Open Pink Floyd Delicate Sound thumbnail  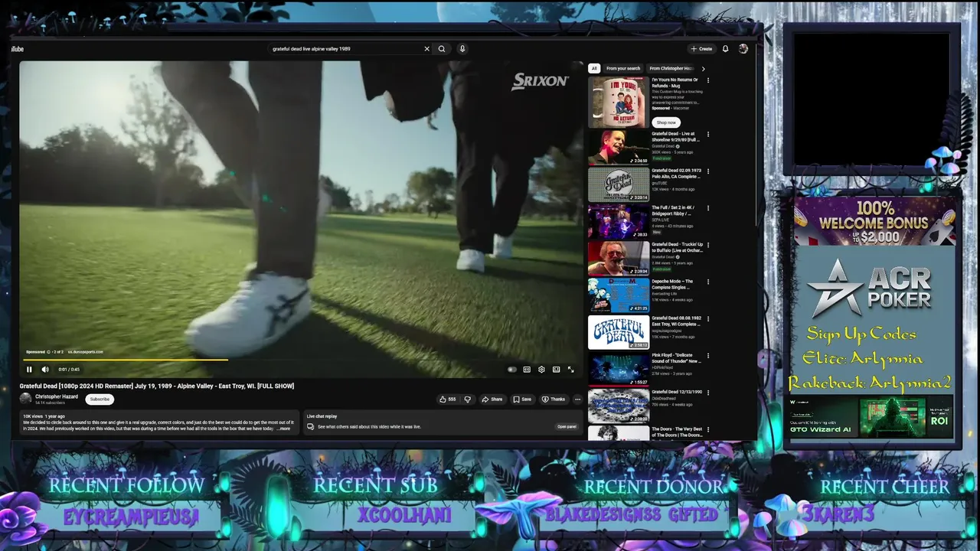pyautogui.click(x=619, y=369)
